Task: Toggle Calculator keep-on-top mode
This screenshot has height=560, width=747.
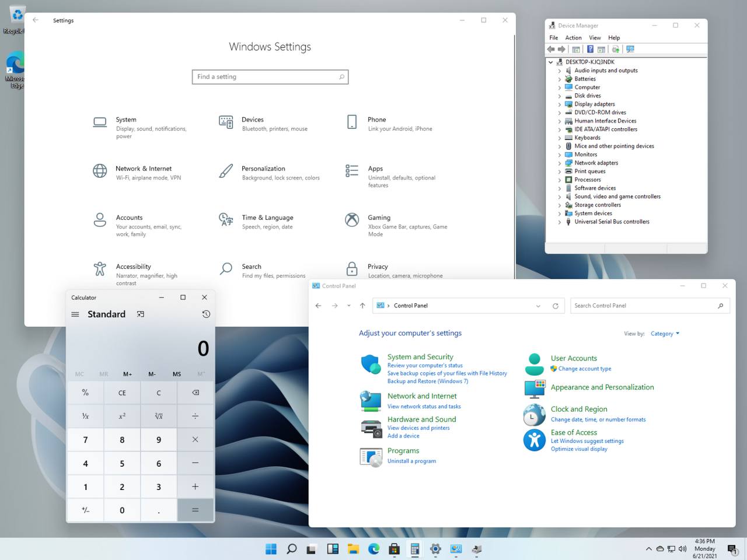Action: [141, 314]
